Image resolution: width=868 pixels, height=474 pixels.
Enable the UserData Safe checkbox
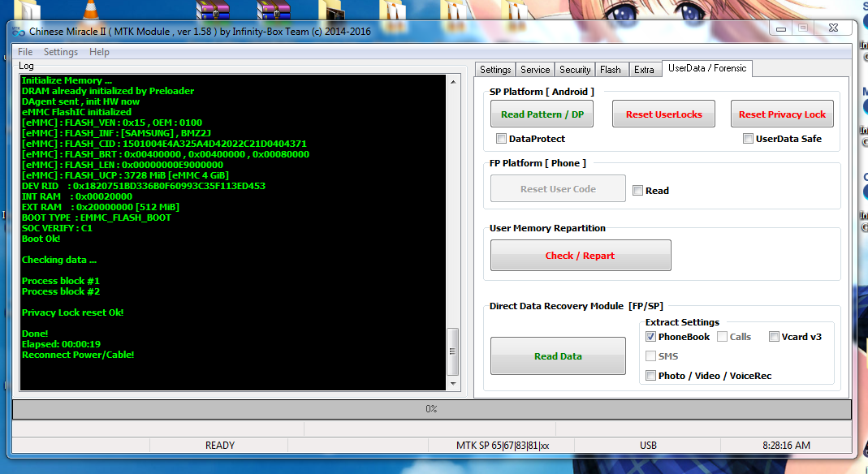748,138
